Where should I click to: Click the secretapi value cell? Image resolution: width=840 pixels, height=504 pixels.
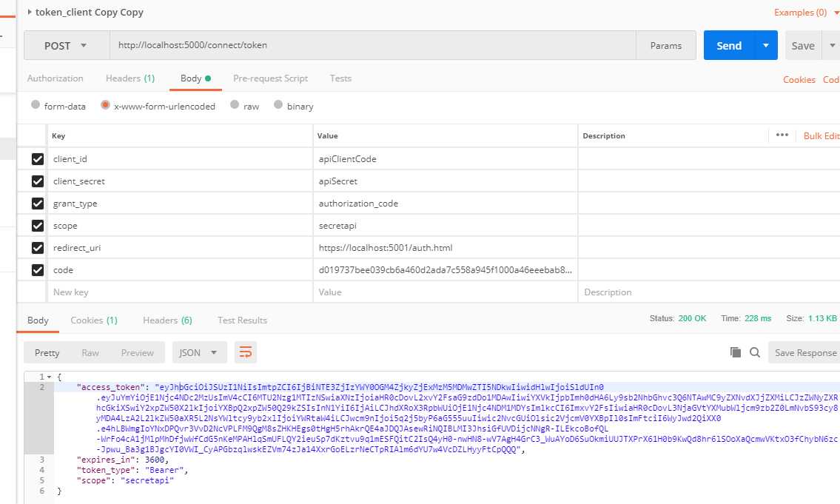tap(446, 226)
